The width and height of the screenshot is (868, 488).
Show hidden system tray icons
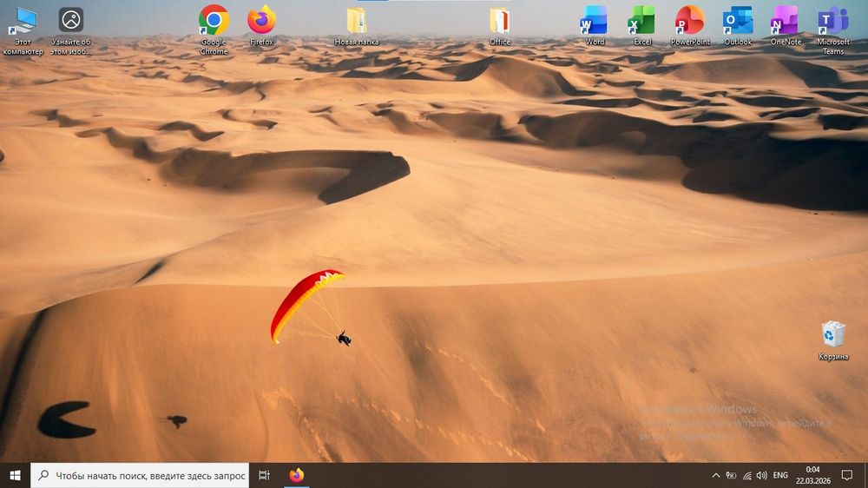(716, 475)
